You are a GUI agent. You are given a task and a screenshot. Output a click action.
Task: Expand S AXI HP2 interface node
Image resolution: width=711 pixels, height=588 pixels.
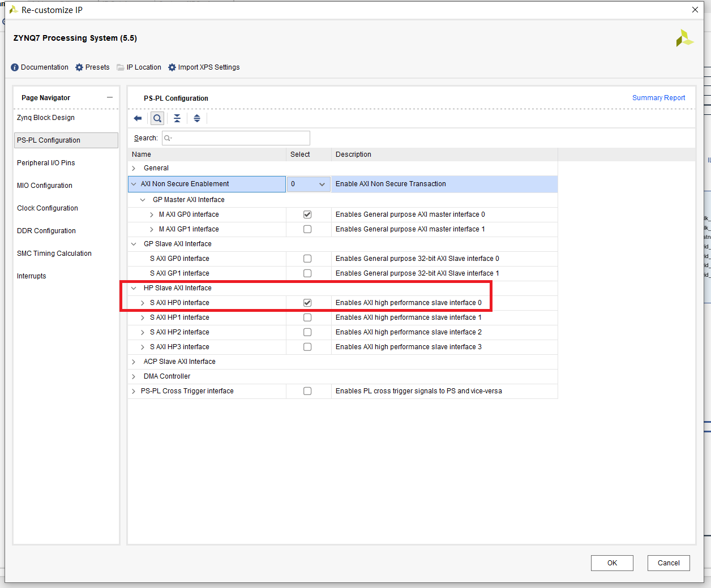click(x=143, y=332)
